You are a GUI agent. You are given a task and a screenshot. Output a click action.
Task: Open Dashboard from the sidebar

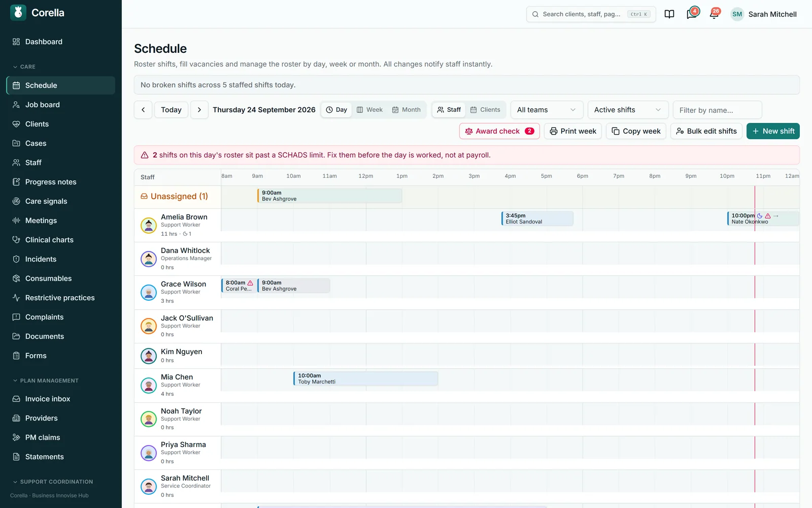[60, 42]
